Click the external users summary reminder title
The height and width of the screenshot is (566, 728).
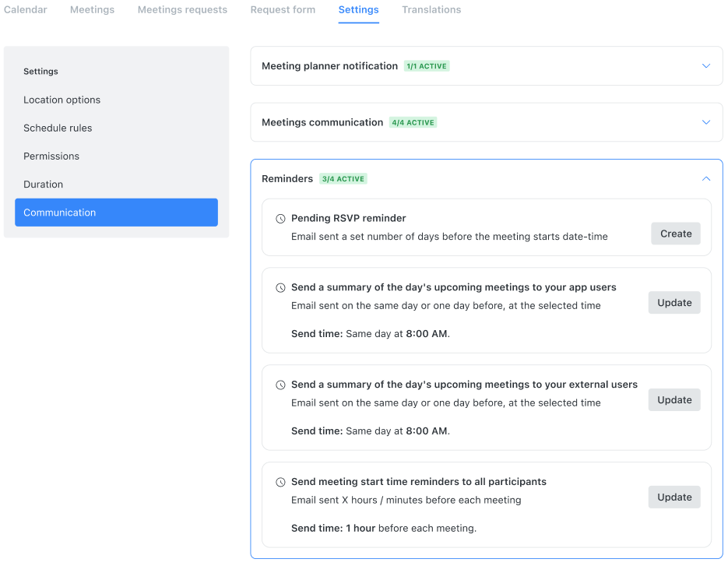pos(464,385)
